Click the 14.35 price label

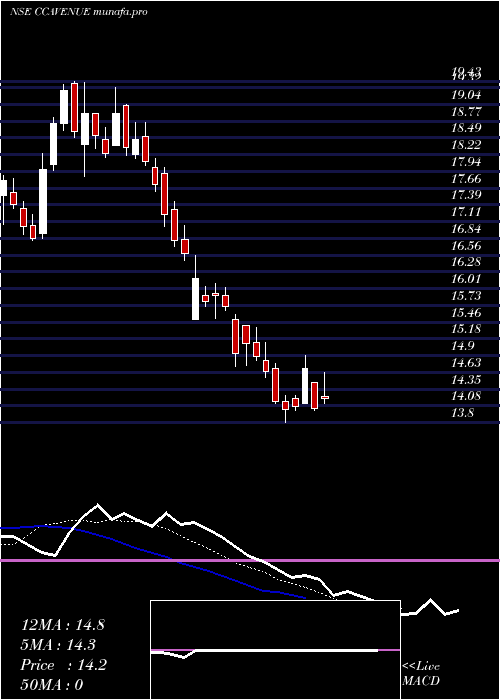click(x=467, y=379)
